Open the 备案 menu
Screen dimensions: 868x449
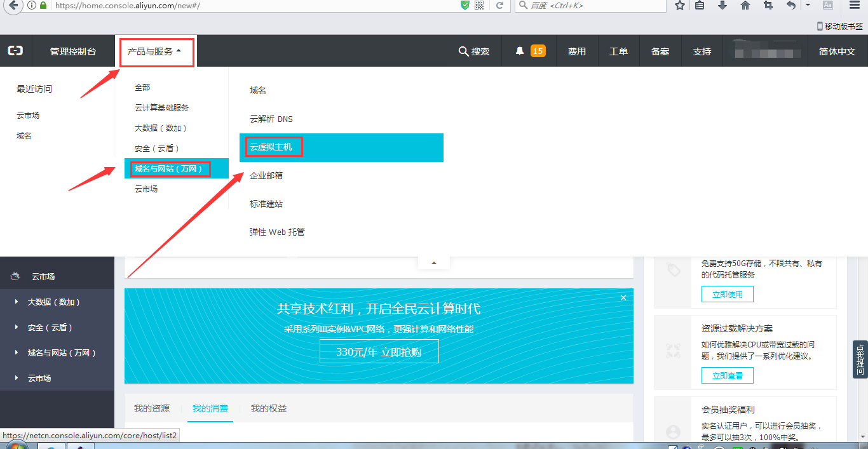tap(660, 51)
